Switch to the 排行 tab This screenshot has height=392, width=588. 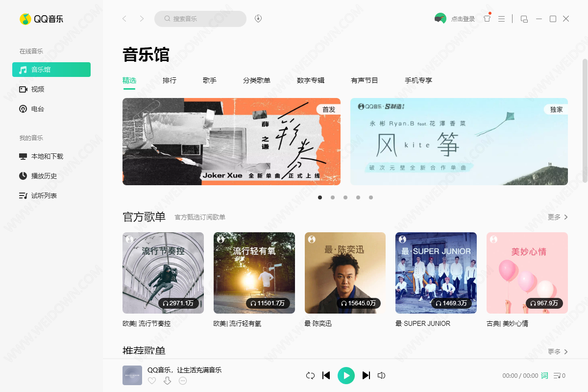(170, 80)
